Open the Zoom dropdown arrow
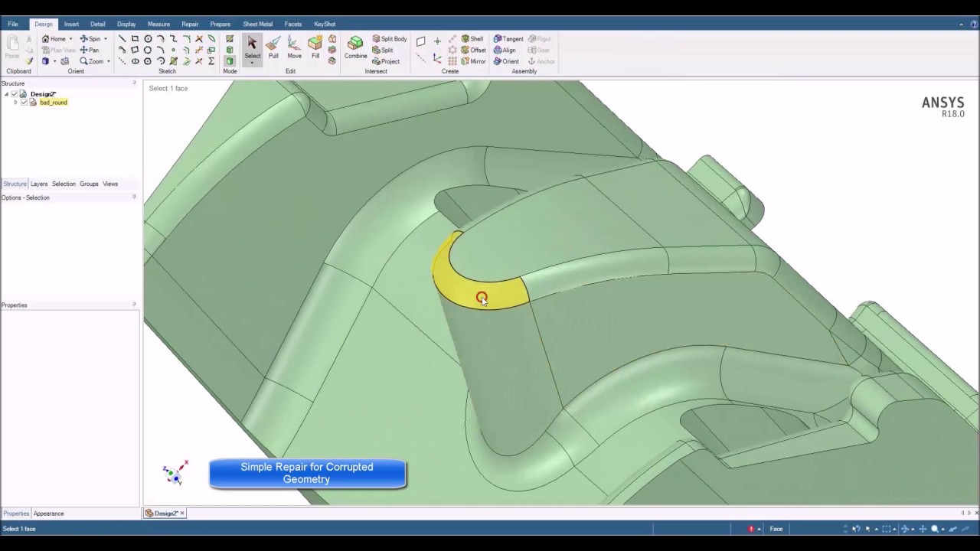The height and width of the screenshot is (551, 980). (108, 61)
